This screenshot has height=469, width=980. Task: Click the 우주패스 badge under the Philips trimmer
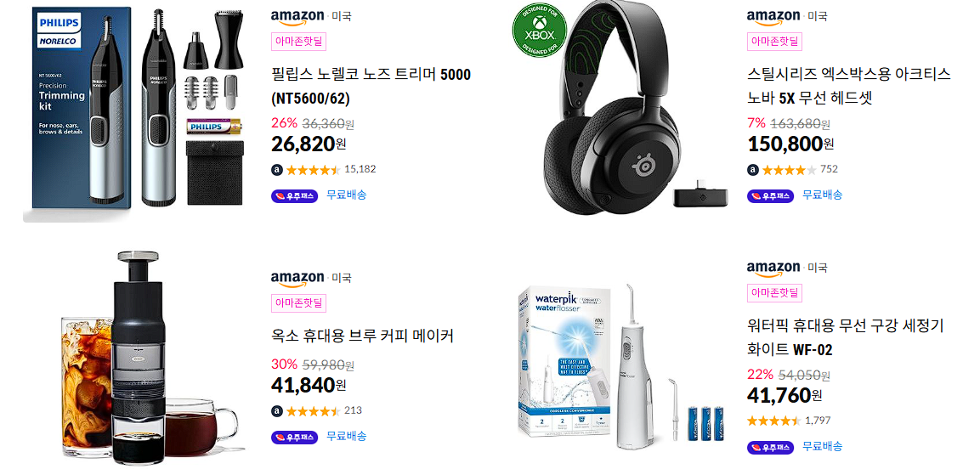294,196
